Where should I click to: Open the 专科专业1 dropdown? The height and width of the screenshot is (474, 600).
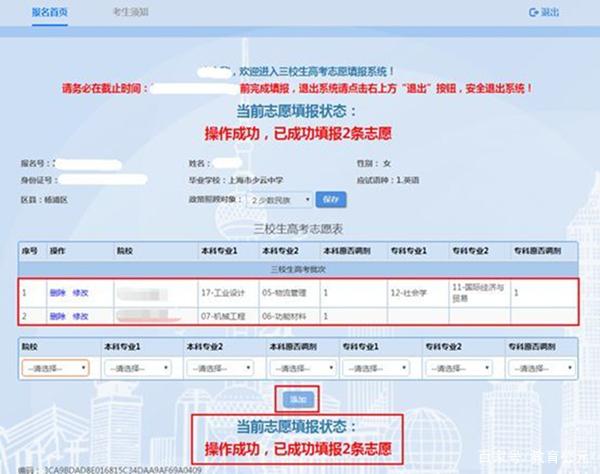379,367
